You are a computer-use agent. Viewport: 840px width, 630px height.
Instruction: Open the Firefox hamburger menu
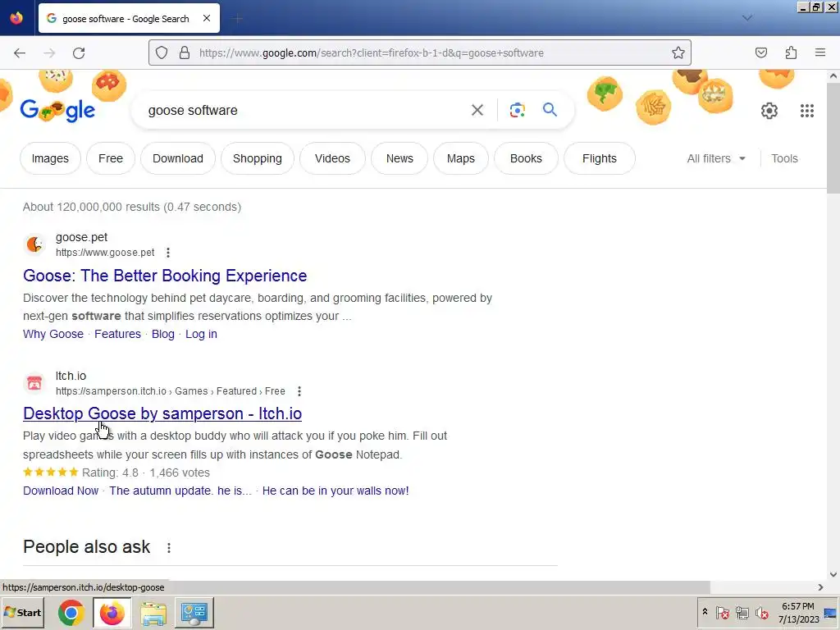pos(820,52)
